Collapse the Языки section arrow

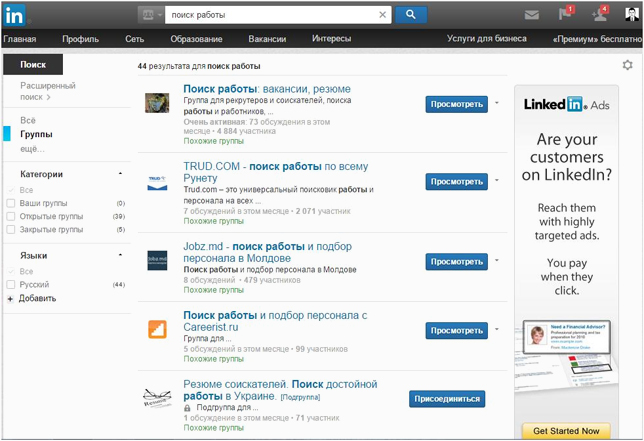click(120, 255)
